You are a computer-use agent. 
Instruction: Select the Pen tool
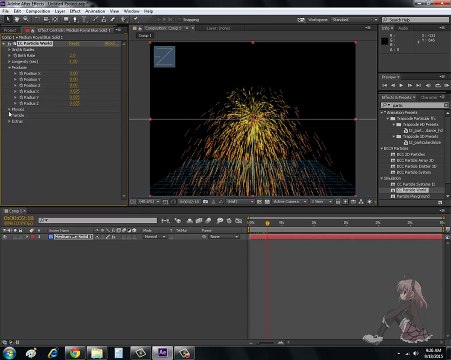[x=75, y=20]
